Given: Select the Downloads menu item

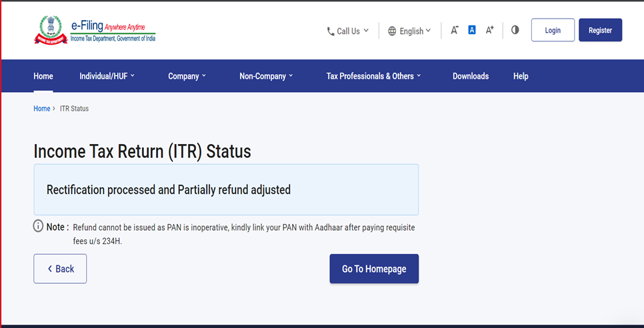Looking at the screenshot, I should [x=471, y=76].
